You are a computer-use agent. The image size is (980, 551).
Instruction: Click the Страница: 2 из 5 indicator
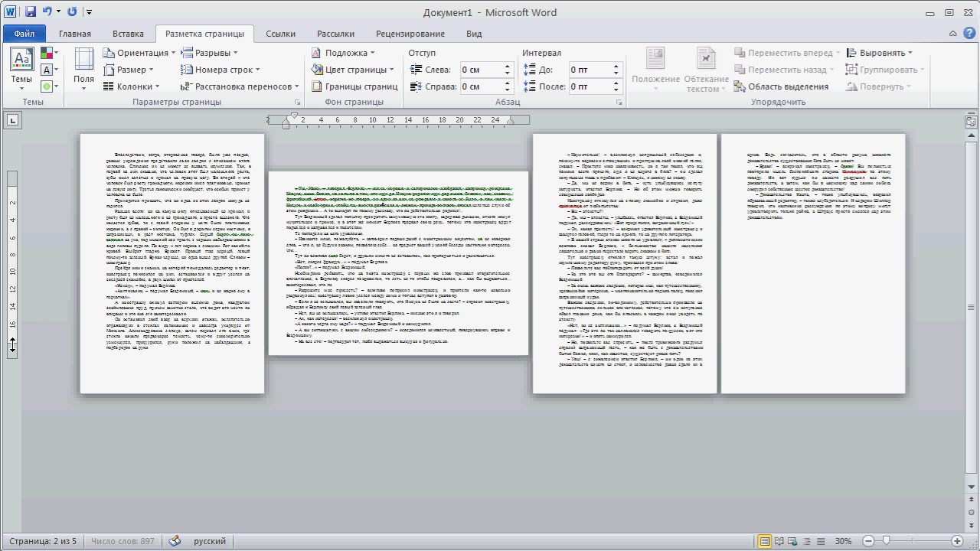click(x=43, y=542)
